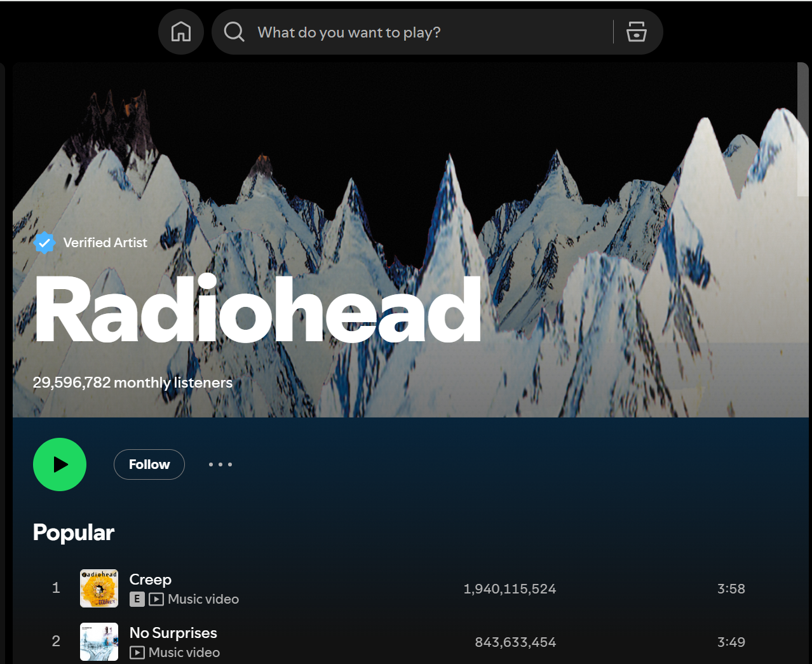
Task: Open the three-dot more options menu
Action: tap(220, 464)
